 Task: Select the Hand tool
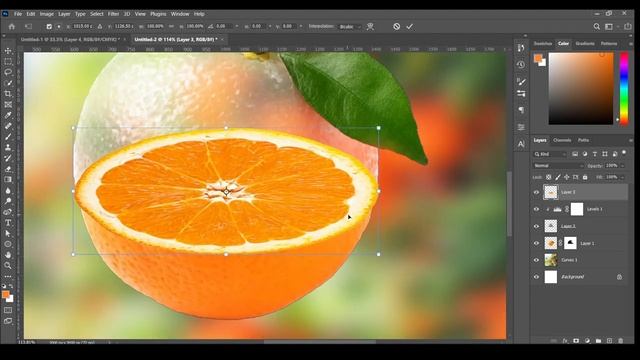(8, 255)
